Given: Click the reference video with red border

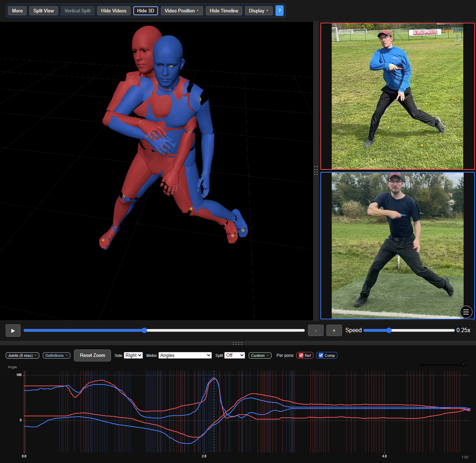Looking at the screenshot, I should 397,96.
